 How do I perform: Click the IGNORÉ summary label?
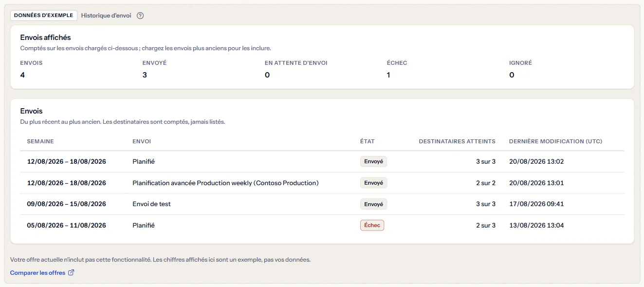520,63
